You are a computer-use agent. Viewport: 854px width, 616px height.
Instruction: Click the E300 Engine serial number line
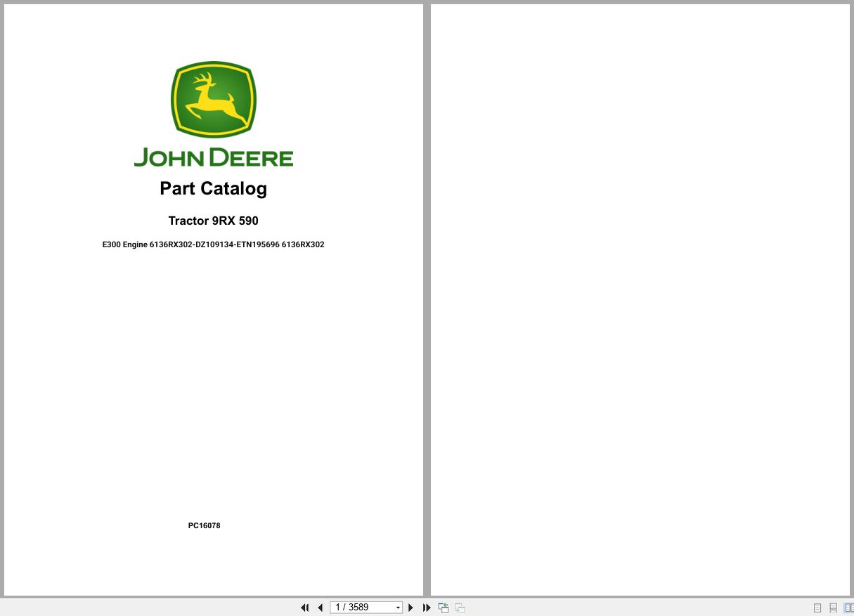click(213, 244)
